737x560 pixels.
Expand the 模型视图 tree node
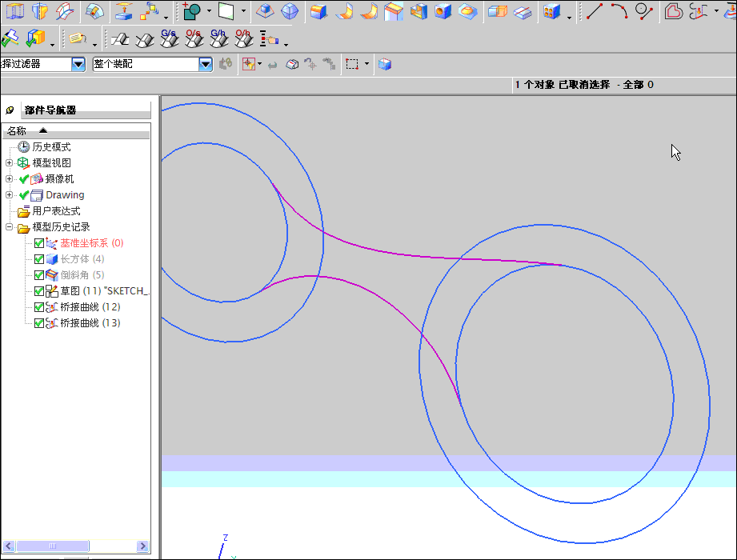pyautogui.click(x=9, y=163)
